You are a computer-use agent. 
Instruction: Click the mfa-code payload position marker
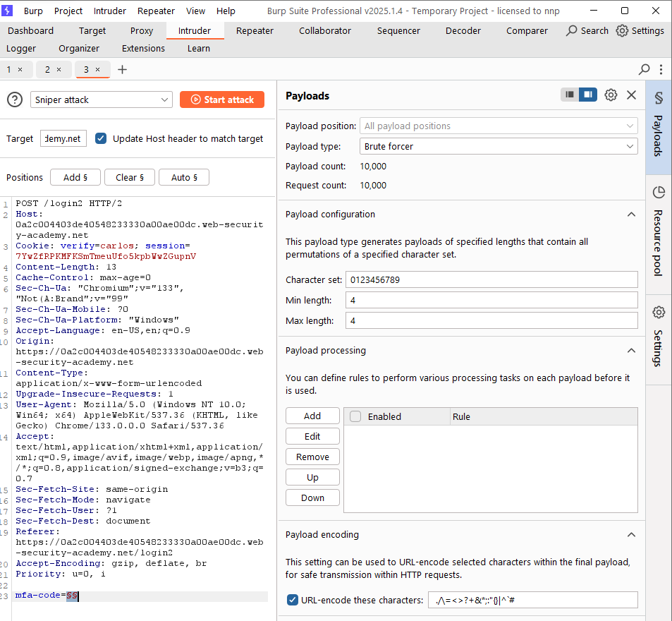click(x=72, y=596)
